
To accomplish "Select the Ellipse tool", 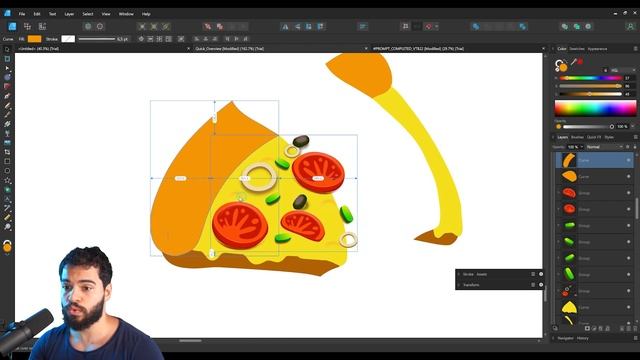I will click(x=7, y=171).
